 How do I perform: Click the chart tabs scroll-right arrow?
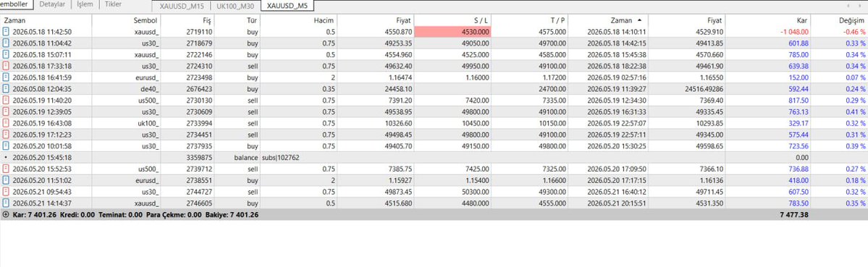coord(860,6)
